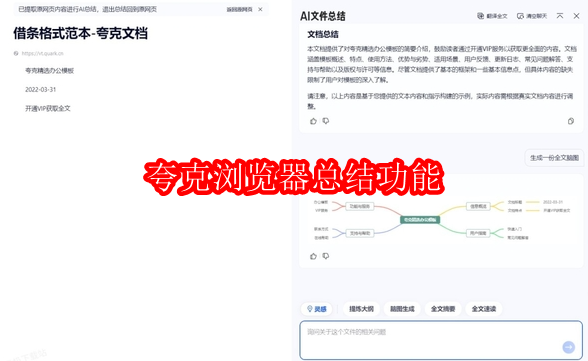Viewport: 588px width, 361px height.
Task: Click the link icon beside https://vt.quark.cn
Action: pyautogui.click(x=16, y=53)
